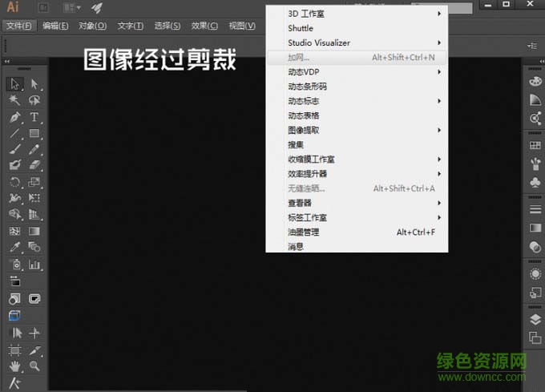
Task: Select the Pencil tool
Action: pyautogui.click(x=34, y=149)
